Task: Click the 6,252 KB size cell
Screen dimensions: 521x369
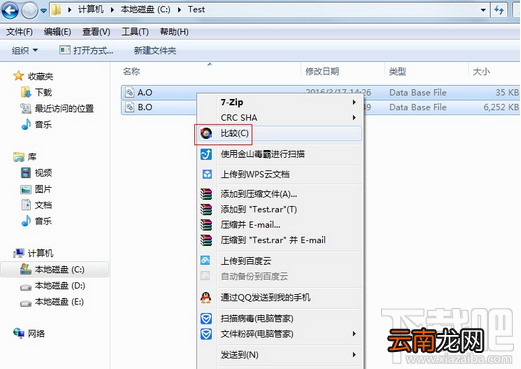Action: (501, 107)
